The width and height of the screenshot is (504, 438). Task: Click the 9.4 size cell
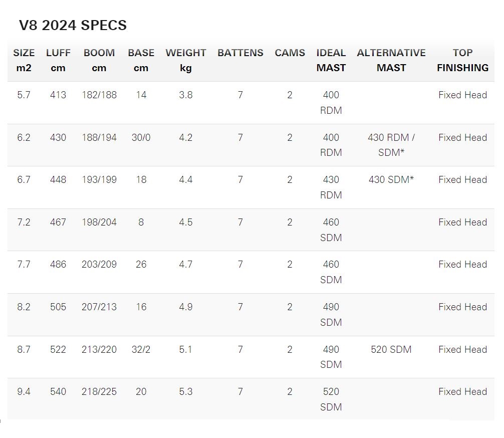(x=24, y=391)
